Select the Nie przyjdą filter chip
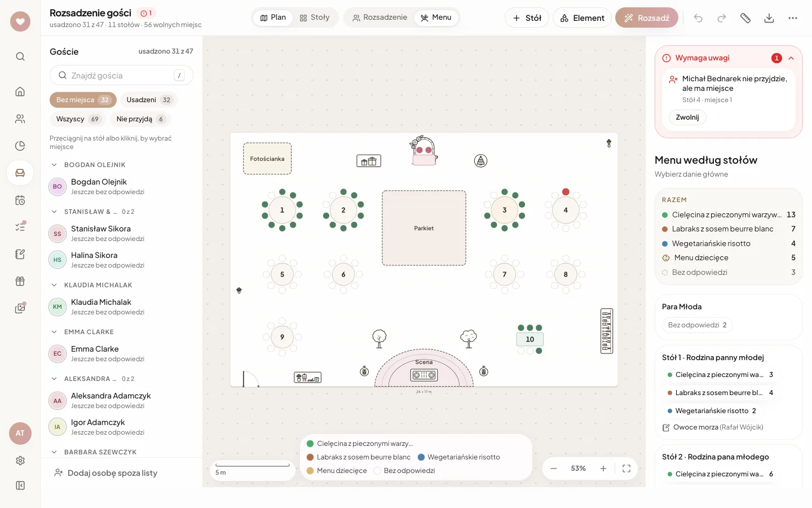 click(x=140, y=119)
